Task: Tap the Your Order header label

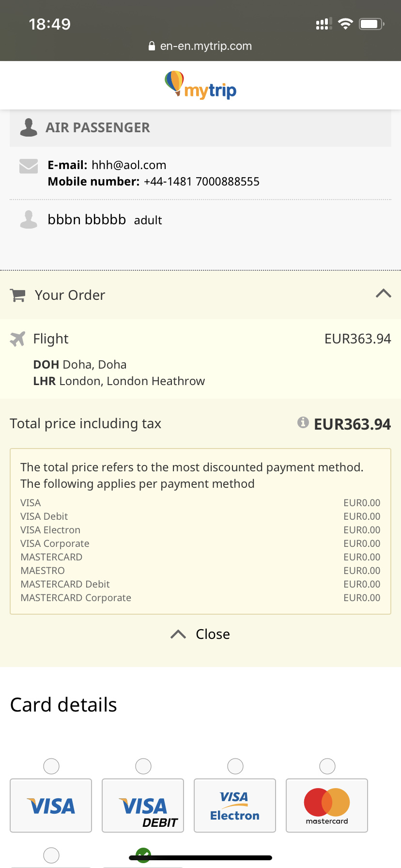Action: 70,295
